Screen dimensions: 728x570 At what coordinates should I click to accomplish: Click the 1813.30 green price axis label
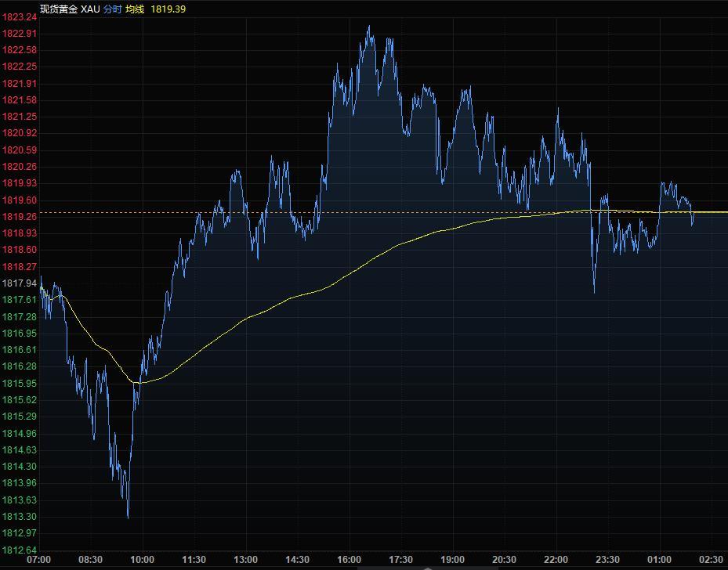pos(19,517)
